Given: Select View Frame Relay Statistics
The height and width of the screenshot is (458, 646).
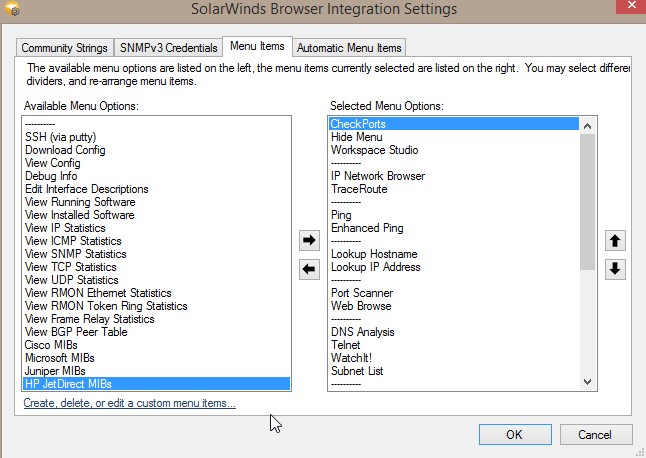Looking at the screenshot, I should (157, 319).
